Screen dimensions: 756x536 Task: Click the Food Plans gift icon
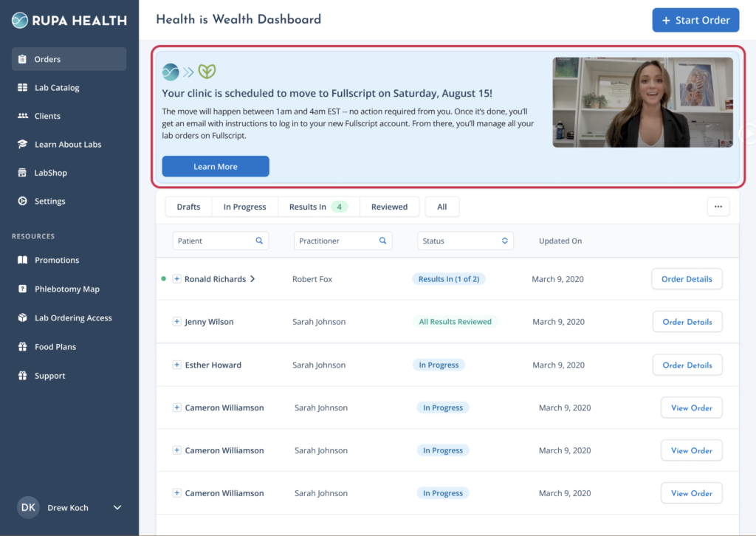point(22,347)
